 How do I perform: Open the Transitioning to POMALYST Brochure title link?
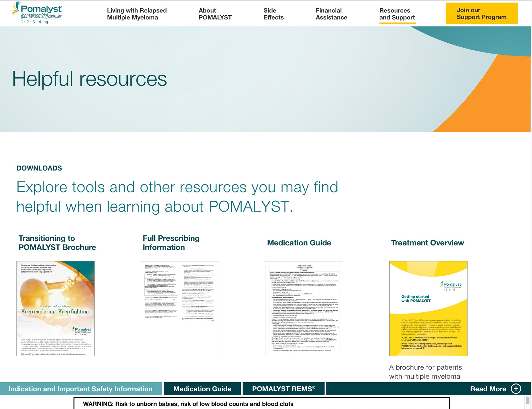point(57,243)
